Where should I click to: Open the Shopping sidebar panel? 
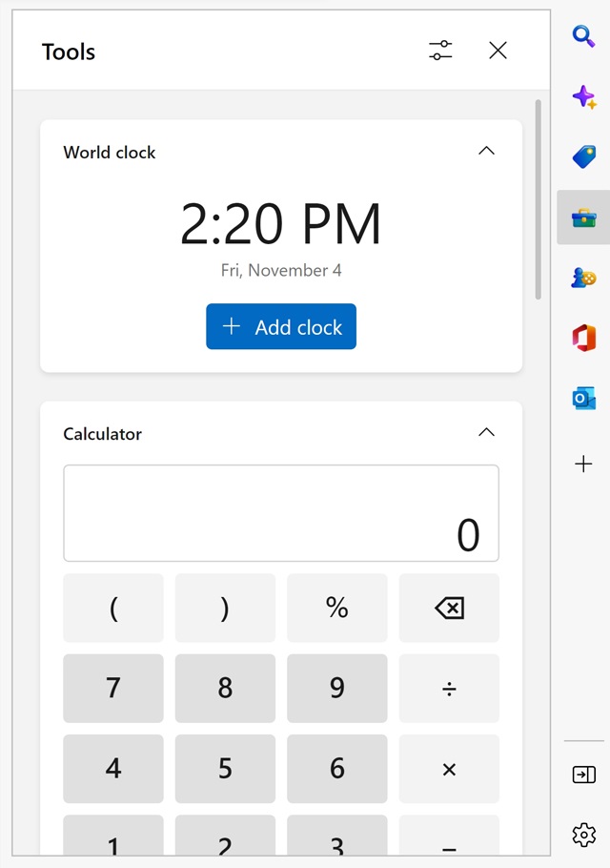click(x=583, y=156)
